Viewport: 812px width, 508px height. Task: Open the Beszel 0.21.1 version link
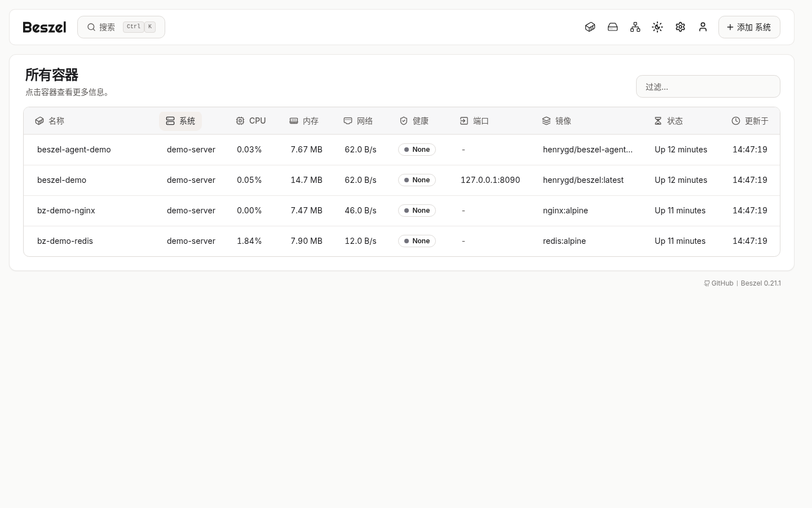[761, 283]
